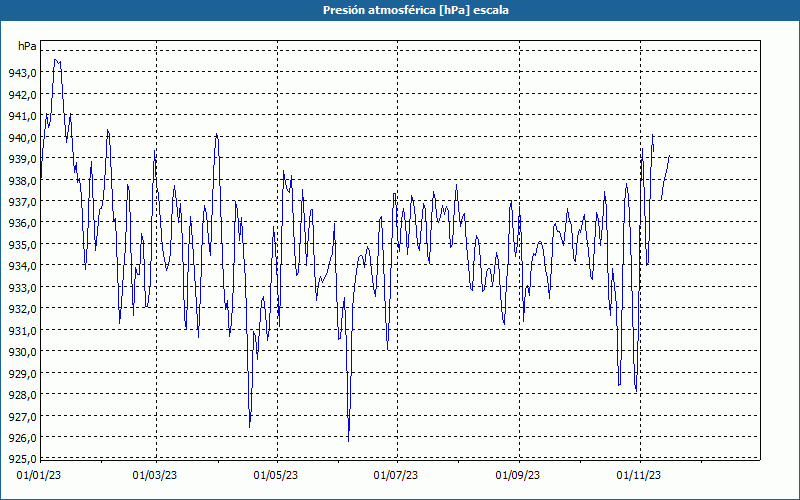Select the 932,0 y-axis value
Image resolution: width=800 pixels, height=500 pixels.
[x=22, y=309]
